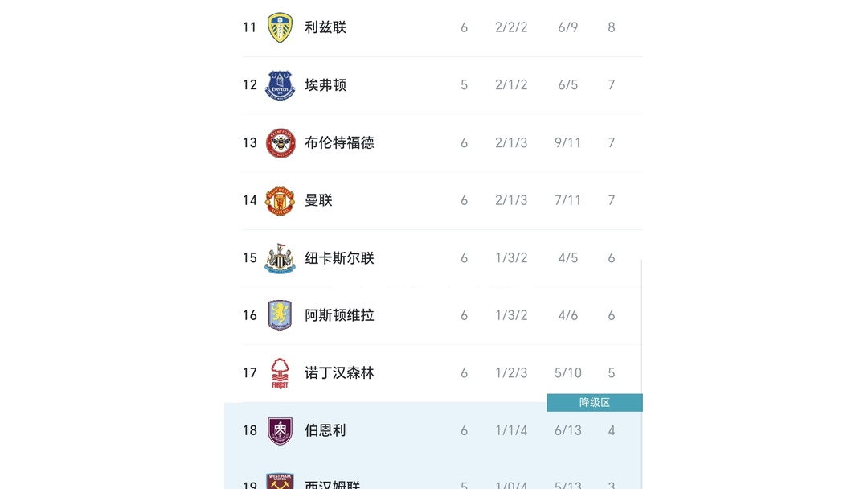Select the points value 8 for Leeds
Viewport: 868px width, 489px height.
point(612,27)
